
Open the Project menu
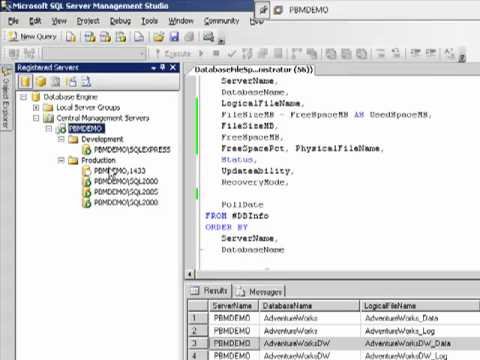click(88, 21)
